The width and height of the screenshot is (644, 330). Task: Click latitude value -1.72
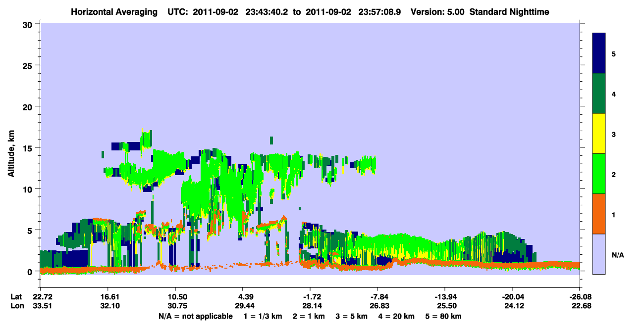(310, 297)
